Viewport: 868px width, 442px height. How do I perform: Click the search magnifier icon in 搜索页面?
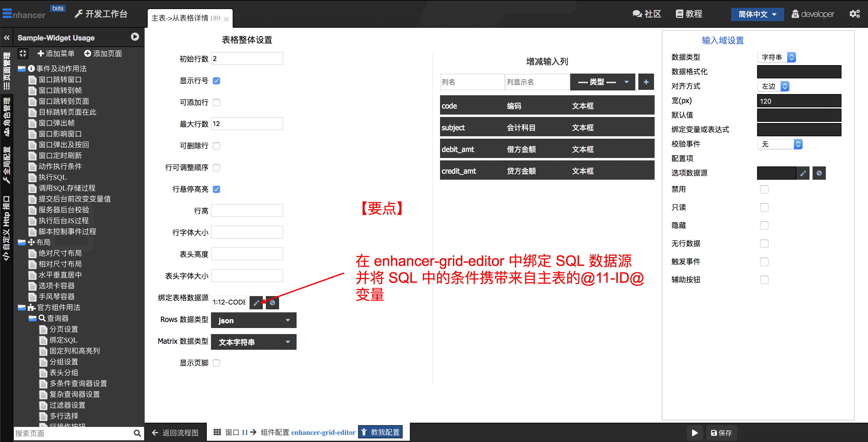(x=137, y=433)
